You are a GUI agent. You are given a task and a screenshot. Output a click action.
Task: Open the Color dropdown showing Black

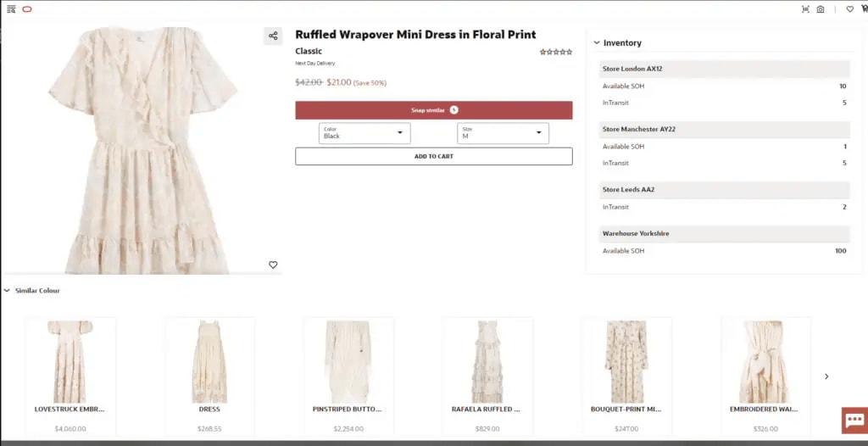click(364, 133)
